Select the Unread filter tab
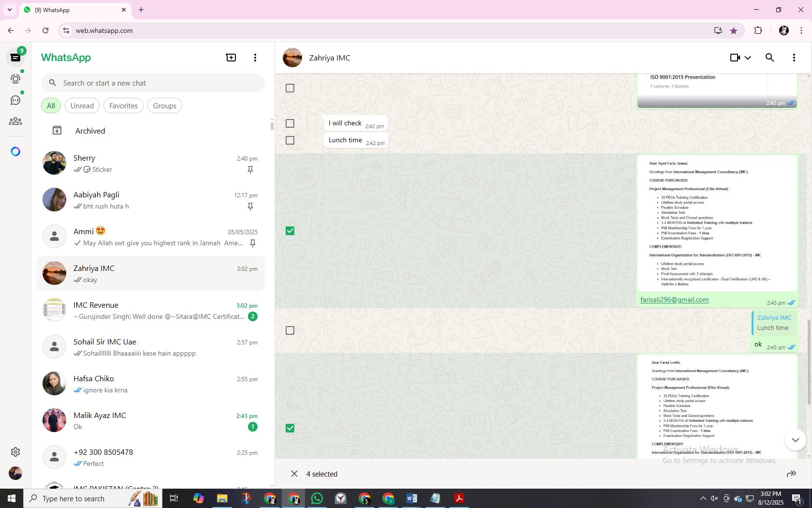 82,106
